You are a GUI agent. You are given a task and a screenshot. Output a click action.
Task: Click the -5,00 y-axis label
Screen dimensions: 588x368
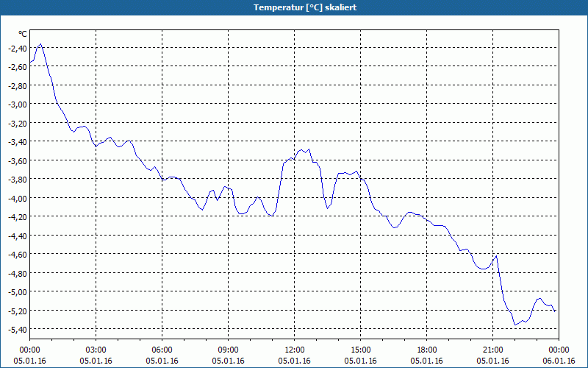17,291
